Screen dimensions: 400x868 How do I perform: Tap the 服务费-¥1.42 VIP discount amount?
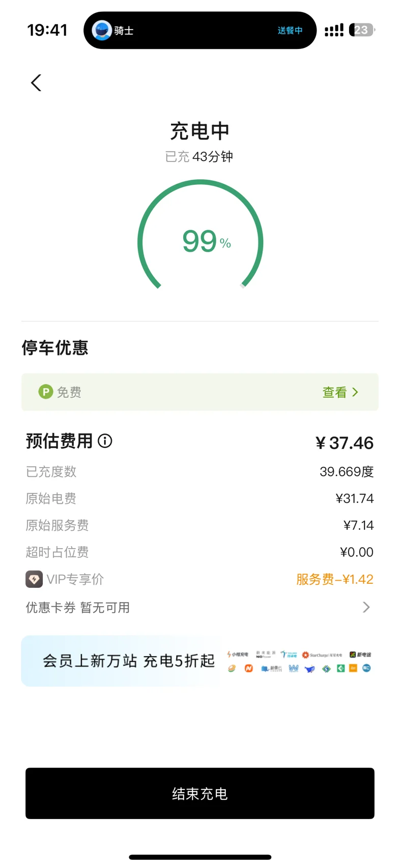point(335,579)
